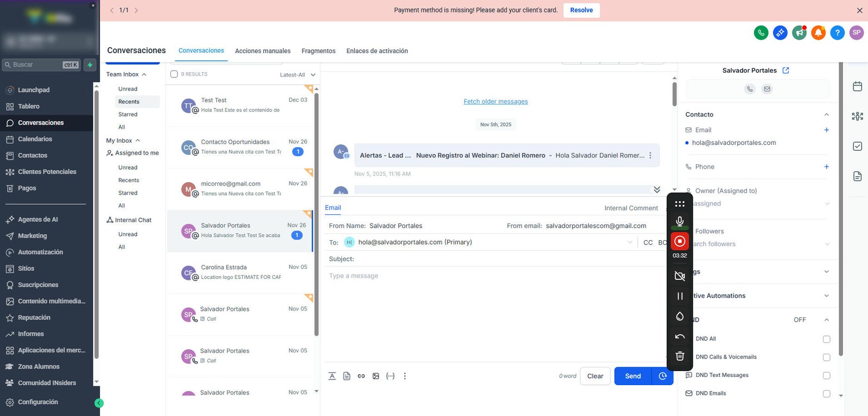
Task: Collapse the My Inbox section
Action: point(138,140)
